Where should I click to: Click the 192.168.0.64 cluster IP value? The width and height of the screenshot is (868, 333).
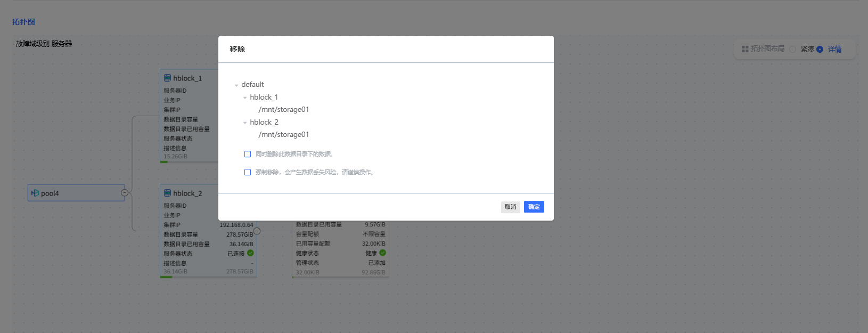pyautogui.click(x=236, y=225)
